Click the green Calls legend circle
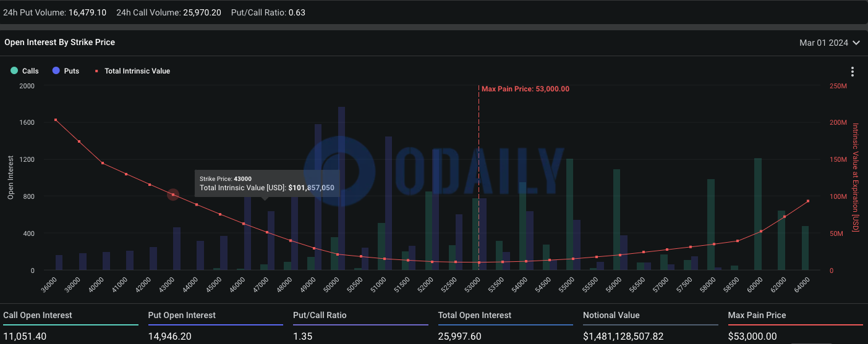The image size is (868, 344). [14, 71]
